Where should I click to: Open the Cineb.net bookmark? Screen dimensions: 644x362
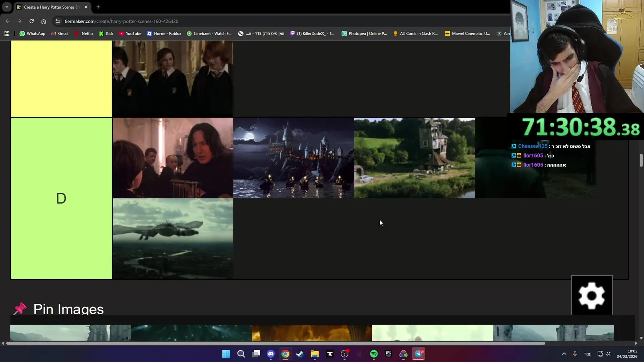click(x=209, y=34)
